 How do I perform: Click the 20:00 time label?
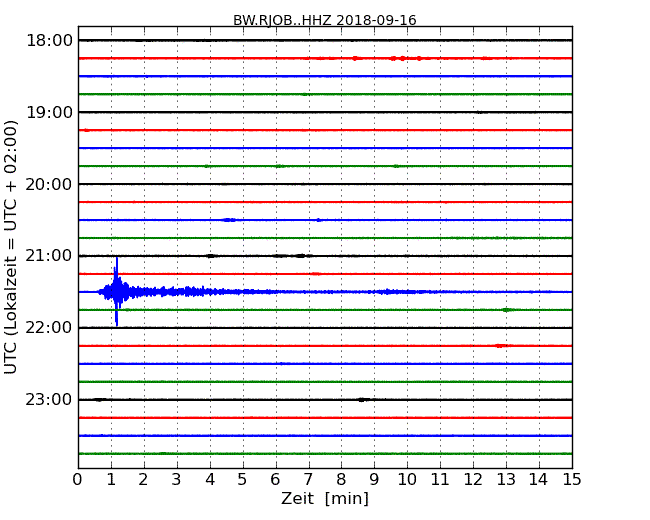(49, 184)
